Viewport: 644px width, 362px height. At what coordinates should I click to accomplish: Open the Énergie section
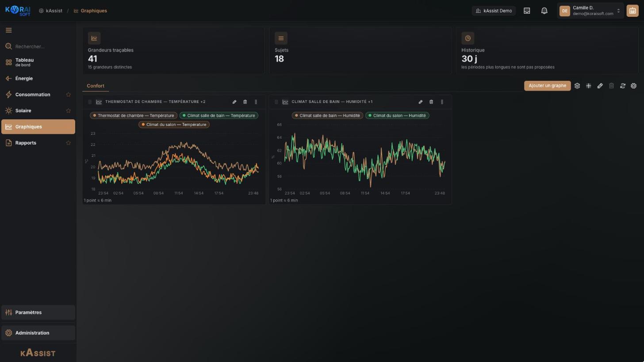(x=38, y=78)
